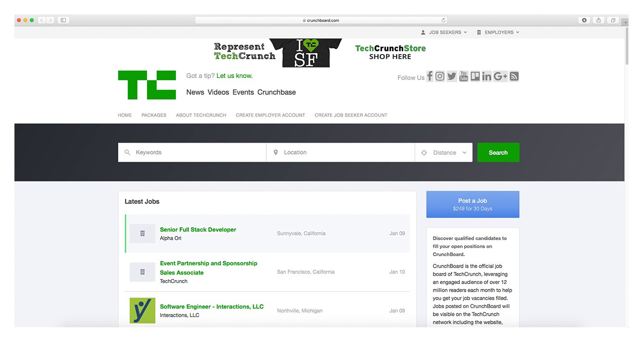Open the Event Partnership and Sponsorship Sales Associate job
This screenshot has height=346, width=644.
pos(209,268)
